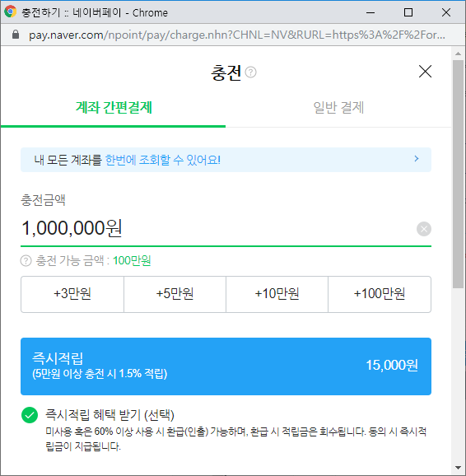Maximize the Chrome window

[x=408, y=12]
